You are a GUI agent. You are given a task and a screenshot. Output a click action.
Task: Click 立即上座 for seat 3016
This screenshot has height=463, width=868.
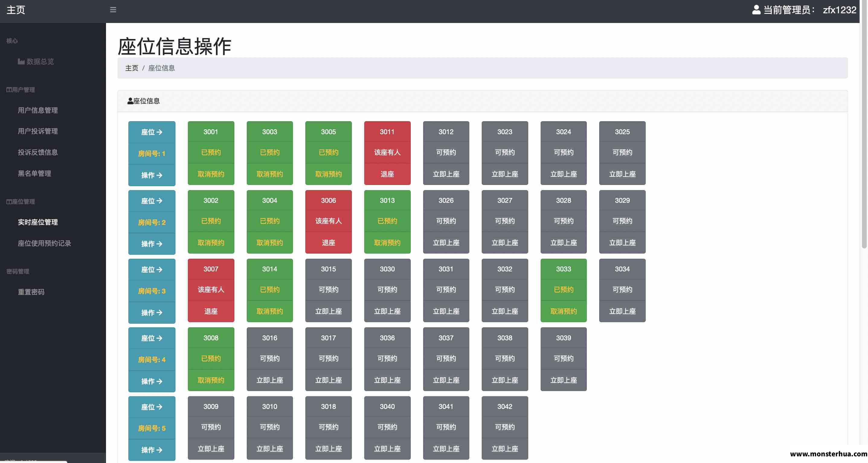point(270,380)
